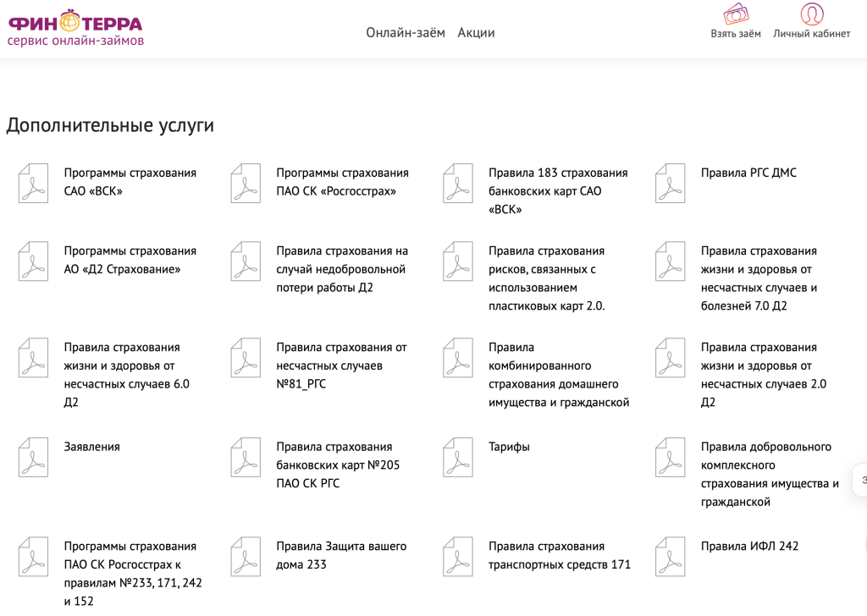The width and height of the screenshot is (867, 616).
Task: Click the Финтерра logo
Action: [75, 28]
